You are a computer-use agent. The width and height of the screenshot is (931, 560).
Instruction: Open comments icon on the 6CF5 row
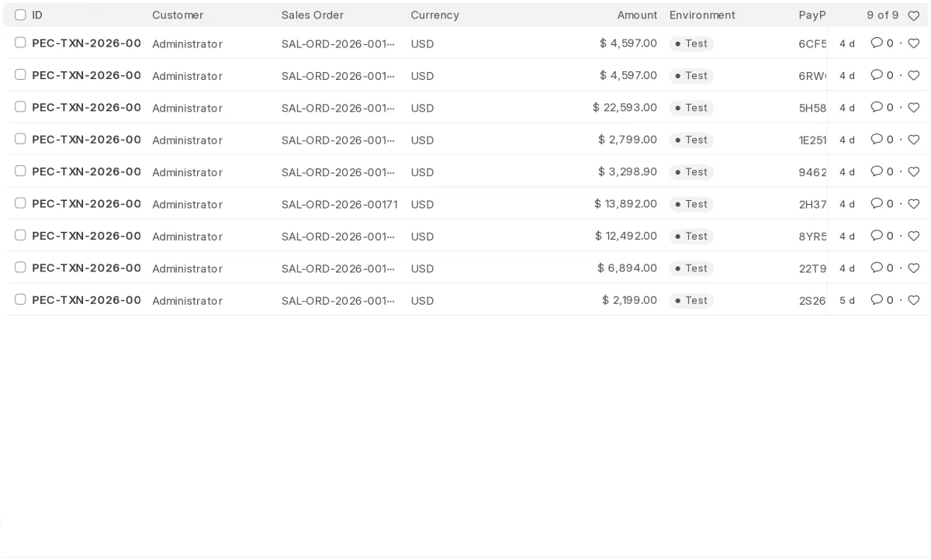click(877, 43)
